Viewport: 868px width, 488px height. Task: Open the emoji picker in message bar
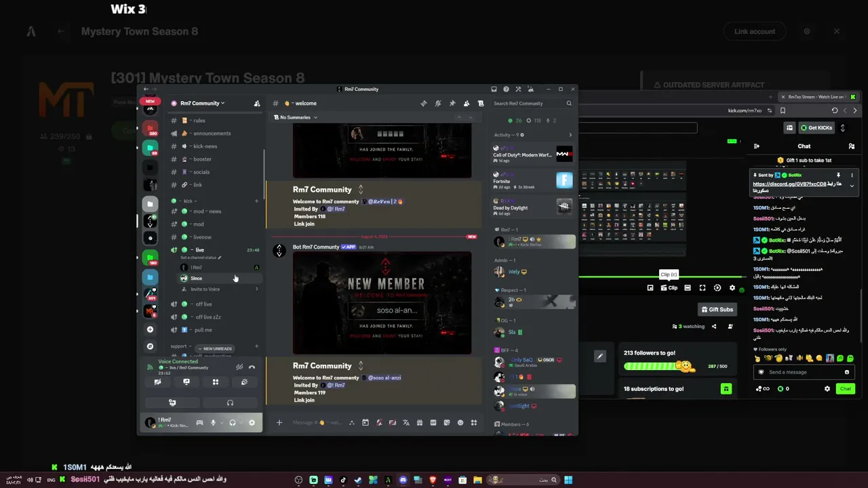coord(460,423)
